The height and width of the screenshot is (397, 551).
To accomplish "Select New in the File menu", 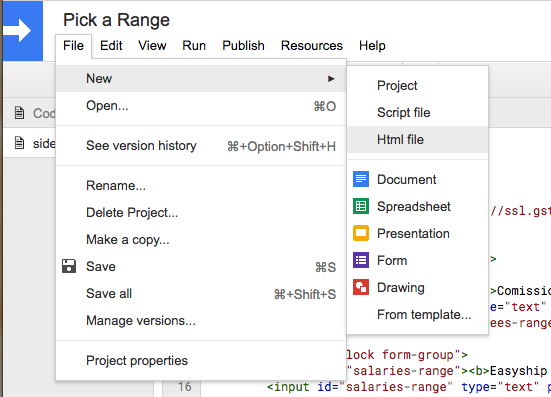I will click(x=201, y=78).
